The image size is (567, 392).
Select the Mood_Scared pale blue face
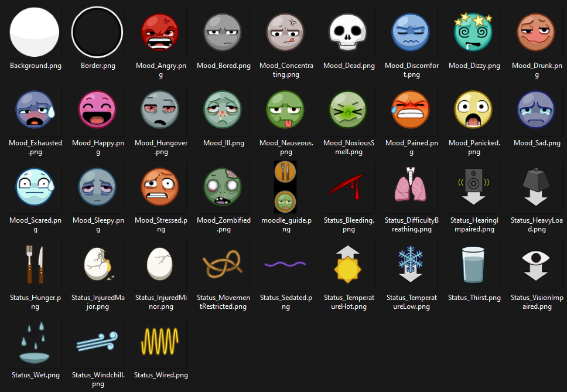(35, 187)
